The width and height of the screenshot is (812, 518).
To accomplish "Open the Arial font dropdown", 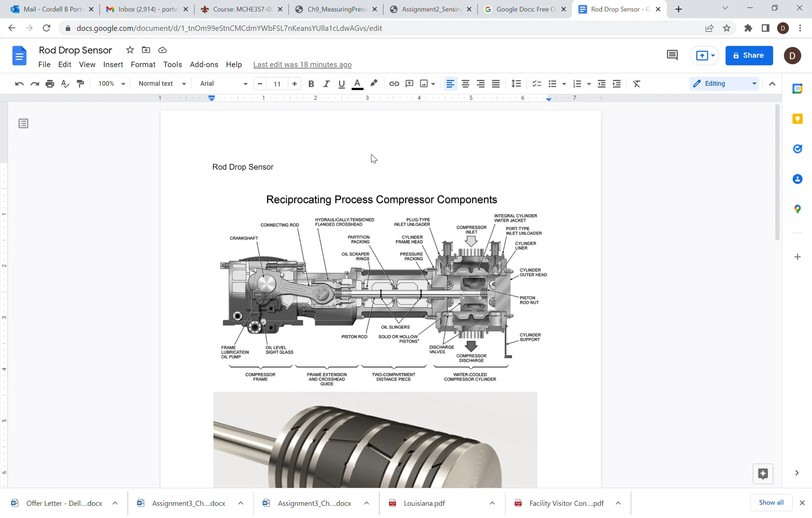I will (x=224, y=84).
